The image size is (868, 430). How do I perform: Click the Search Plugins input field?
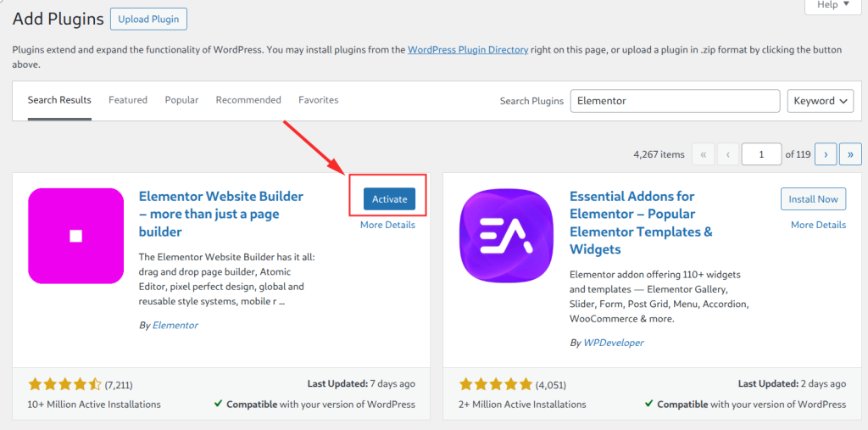(675, 101)
